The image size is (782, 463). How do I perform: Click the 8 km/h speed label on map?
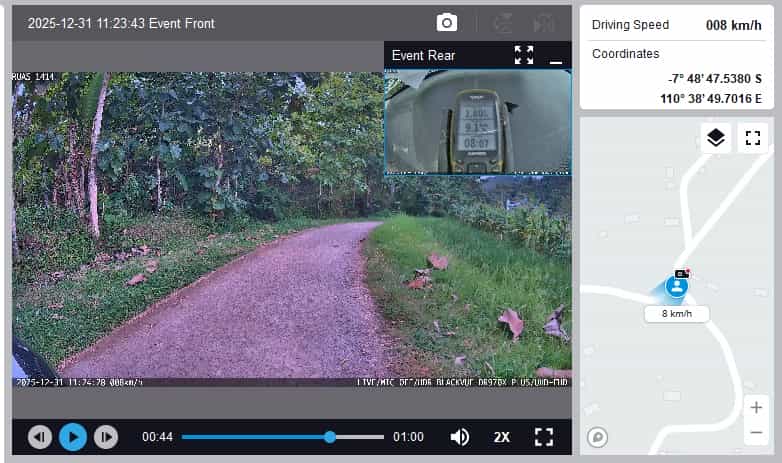click(x=677, y=314)
